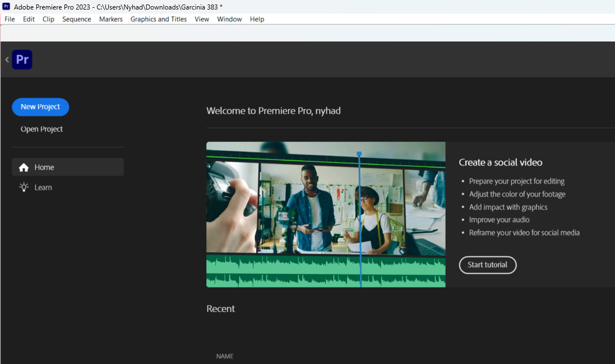
Task: Open the Sequence menu
Action: (x=76, y=19)
